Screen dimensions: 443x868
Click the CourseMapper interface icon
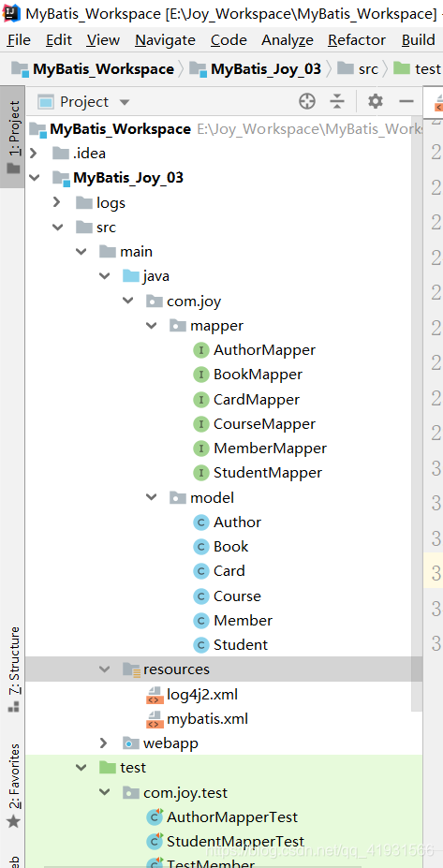pos(200,424)
